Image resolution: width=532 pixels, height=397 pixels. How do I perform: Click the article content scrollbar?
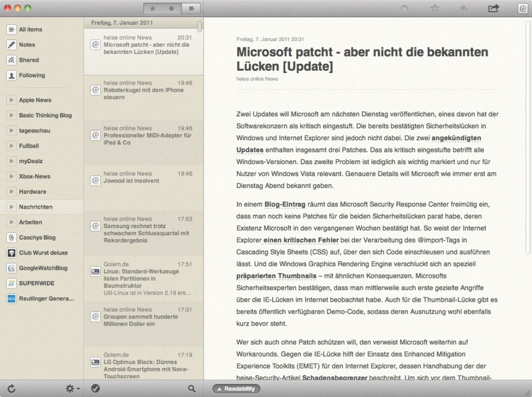[x=528, y=137]
